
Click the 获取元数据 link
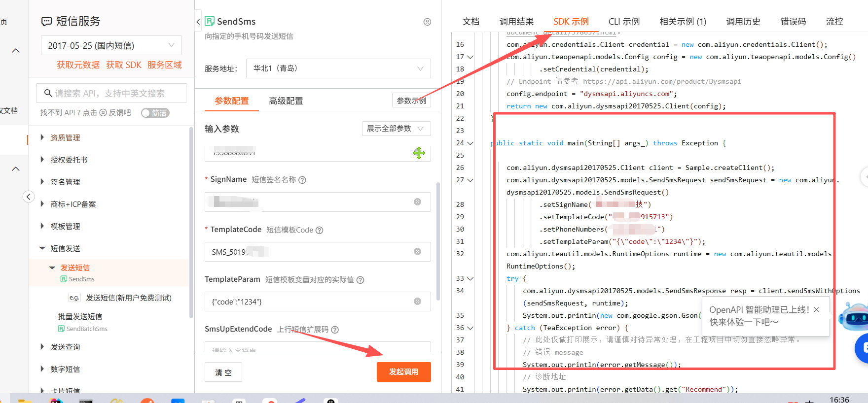[x=78, y=65]
